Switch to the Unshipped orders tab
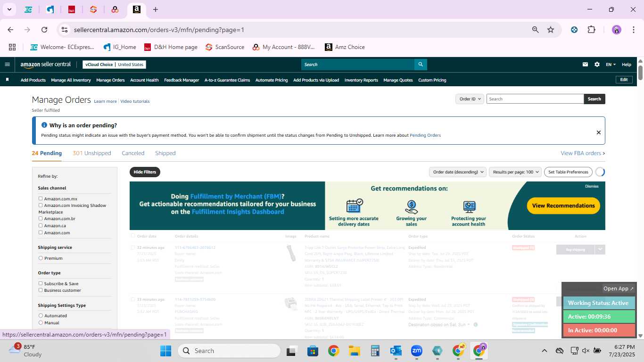Screen dimensions: 644x362 tap(92, 153)
